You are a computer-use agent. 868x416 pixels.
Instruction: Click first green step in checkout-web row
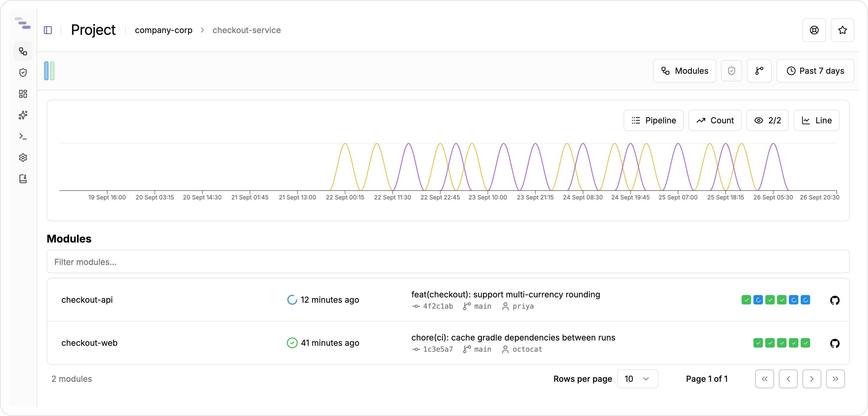(758, 343)
